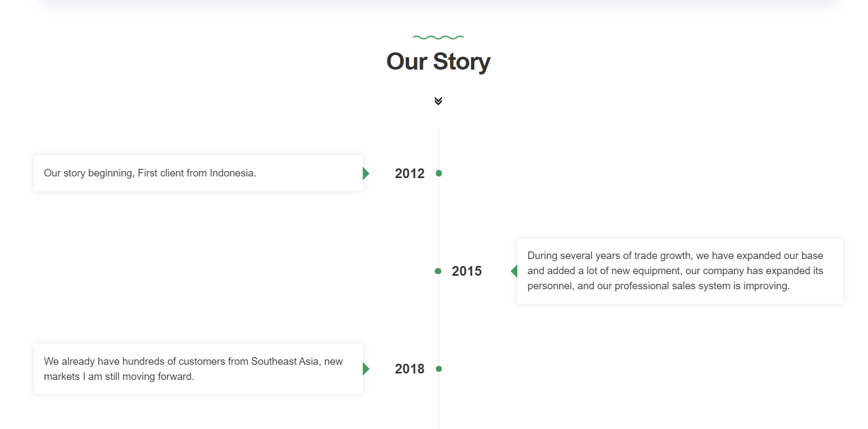Click the Our Story heading
This screenshot has height=429, width=868.
tap(438, 62)
